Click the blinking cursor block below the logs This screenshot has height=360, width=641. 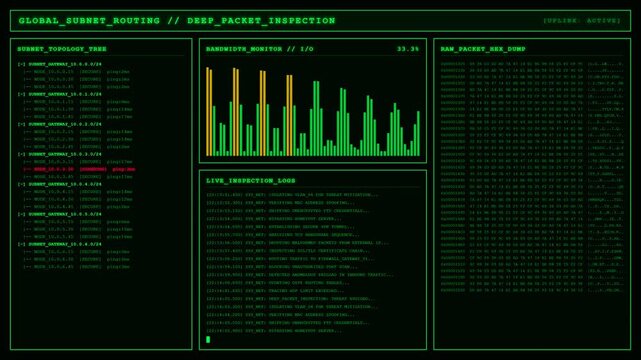[x=208, y=339]
